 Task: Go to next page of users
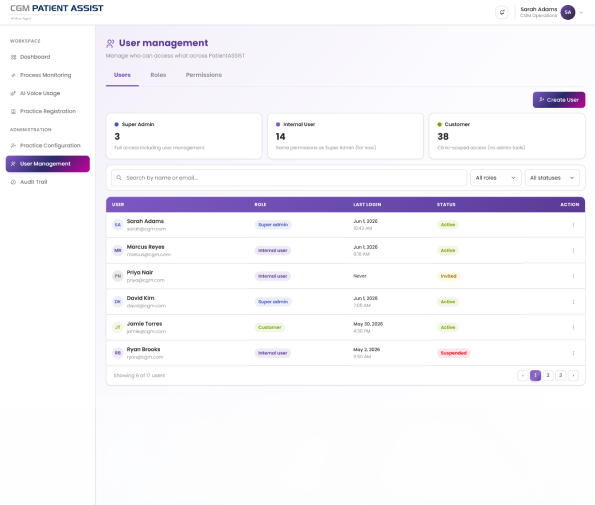[573, 375]
